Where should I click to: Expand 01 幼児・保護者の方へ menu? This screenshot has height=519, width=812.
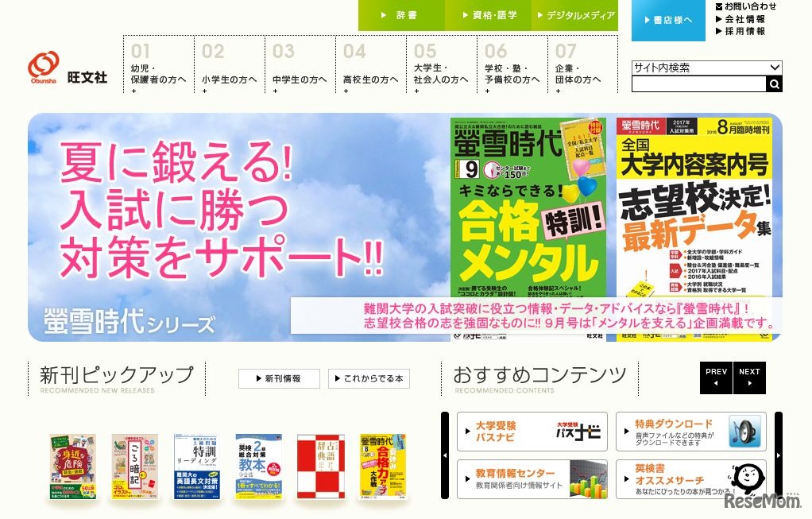pyautogui.click(x=158, y=64)
